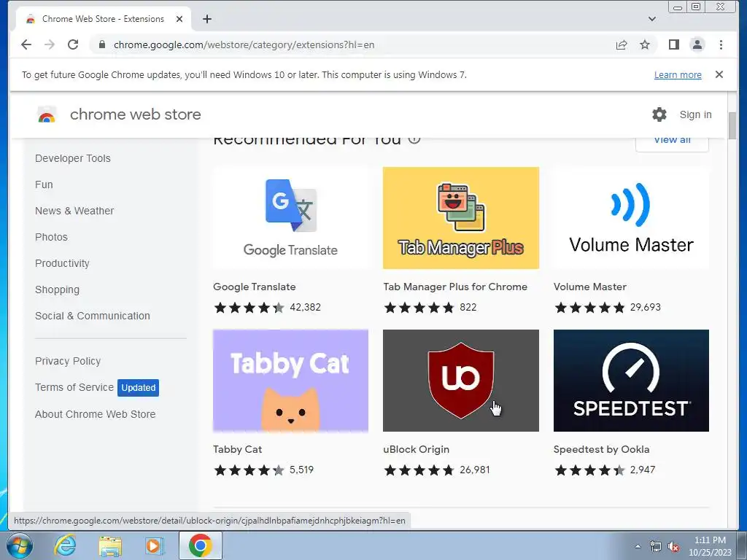
Task: Click the page vertical scrollbar thumb
Action: tap(732, 125)
